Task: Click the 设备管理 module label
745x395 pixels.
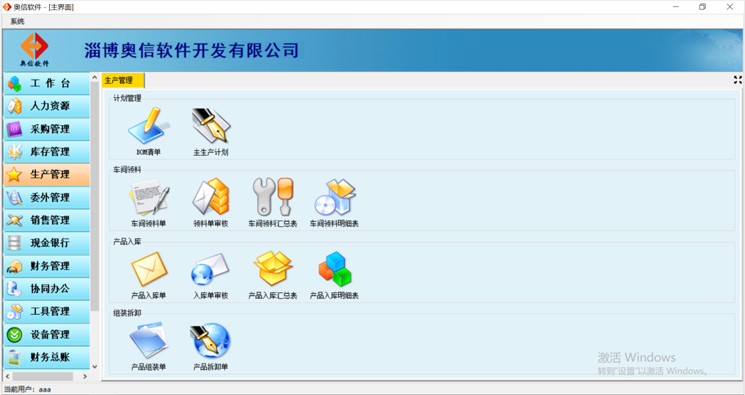Action: point(50,335)
